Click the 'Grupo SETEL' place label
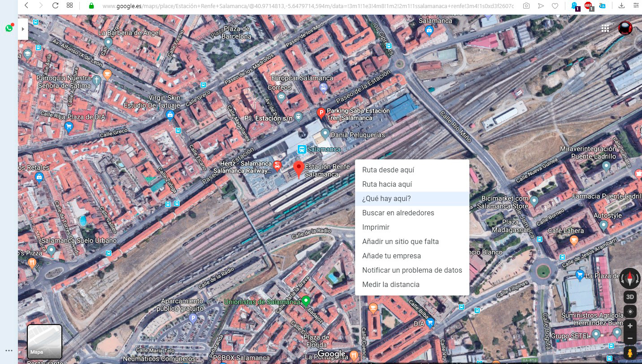642x364 pixels. 570,336
